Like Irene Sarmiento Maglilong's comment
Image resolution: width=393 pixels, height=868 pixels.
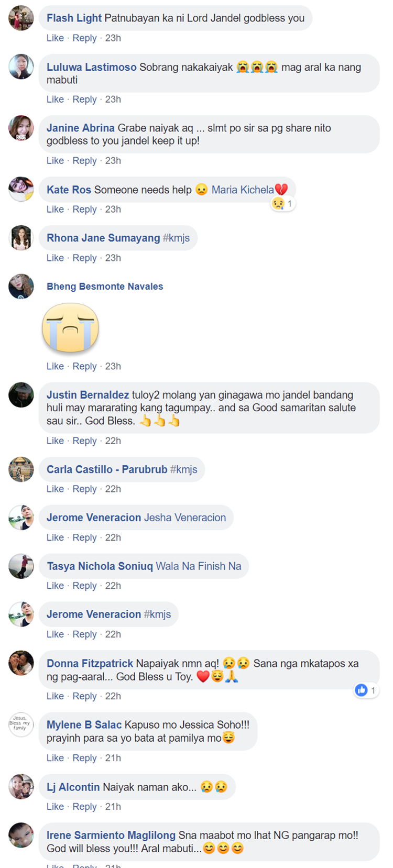point(55,865)
